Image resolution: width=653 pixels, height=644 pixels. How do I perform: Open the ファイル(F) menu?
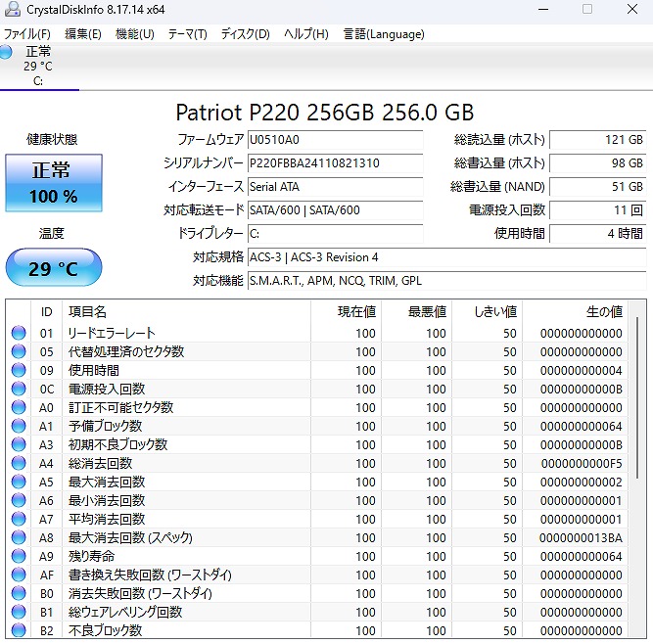coord(27,33)
